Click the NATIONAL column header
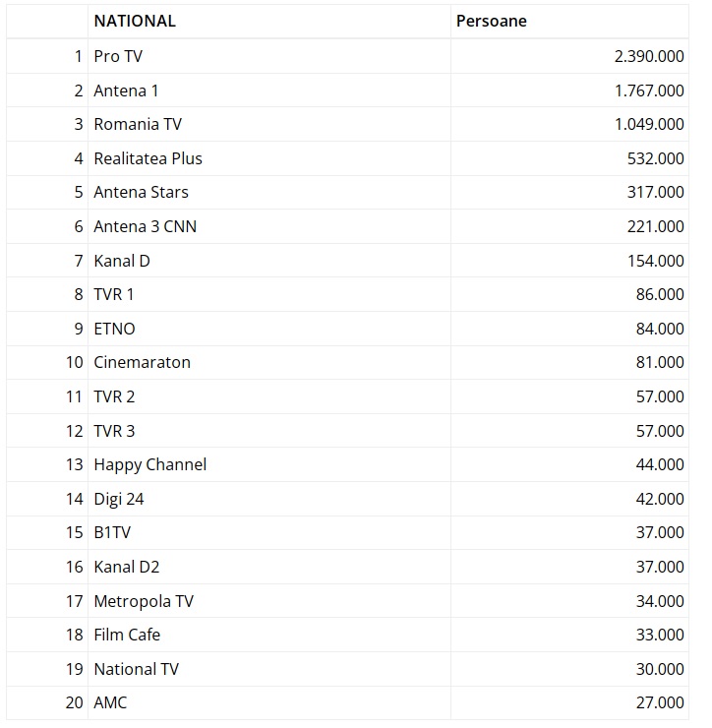Viewport: 712px width, 728px height. coord(135,22)
